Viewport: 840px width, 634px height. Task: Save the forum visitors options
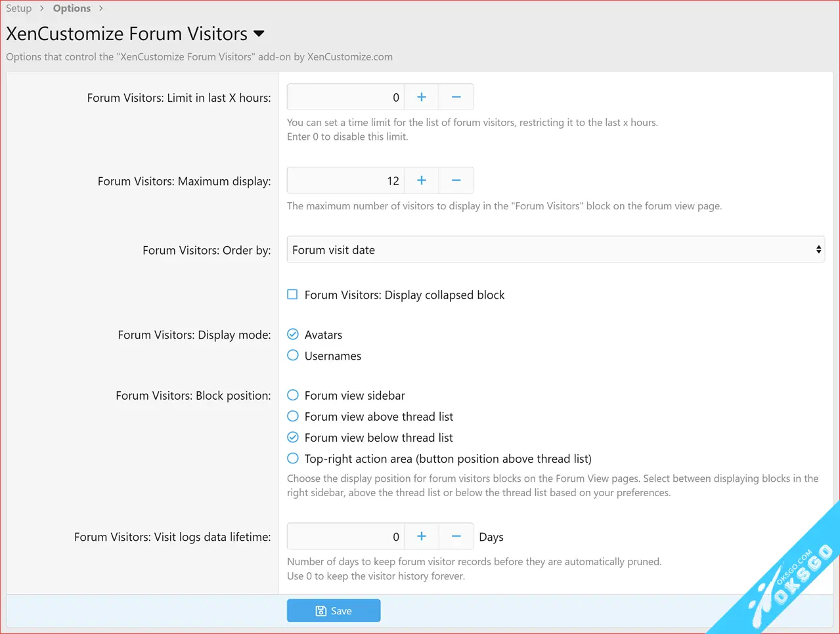[x=334, y=610]
